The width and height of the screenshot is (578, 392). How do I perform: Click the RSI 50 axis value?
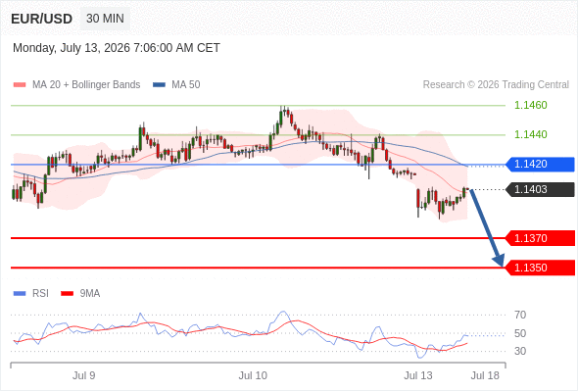click(x=520, y=333)
